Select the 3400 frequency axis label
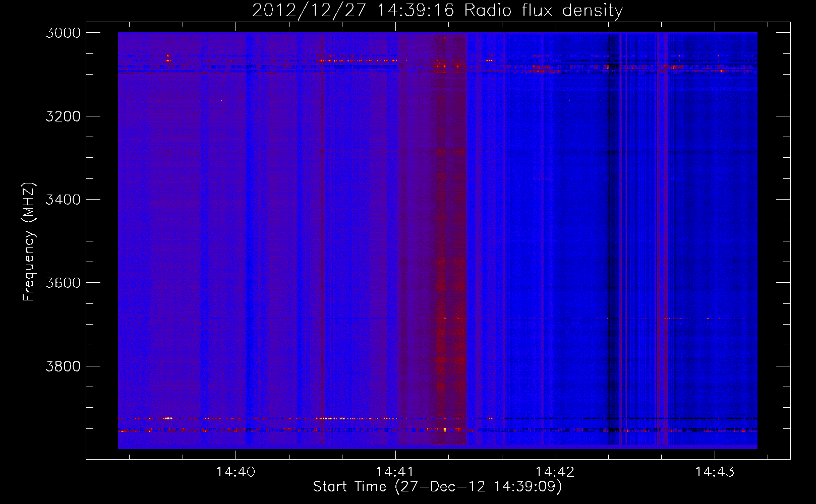 (x=63, y=200)
